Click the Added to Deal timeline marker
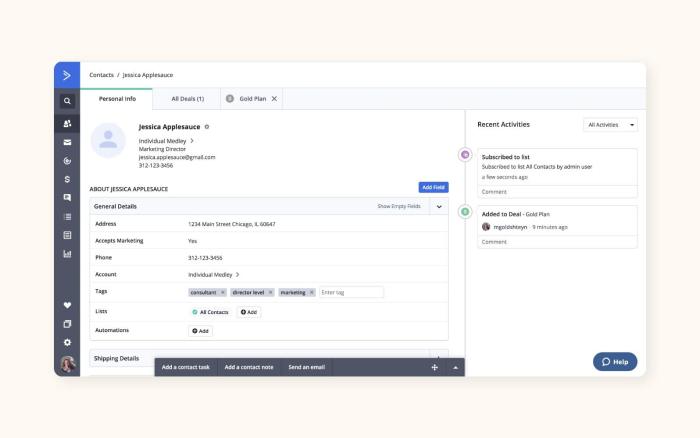This screenshot has height=438, width=700. pyautogui.click(x=465, y=212)
